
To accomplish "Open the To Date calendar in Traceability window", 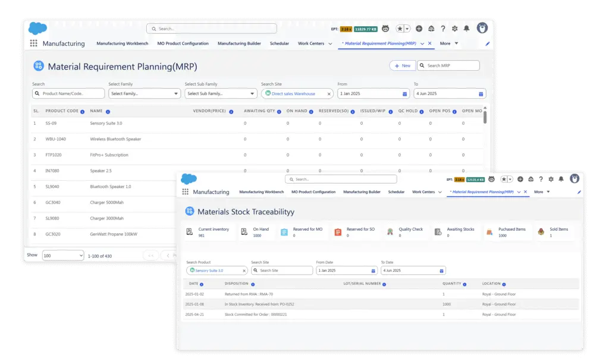I will click(441, 271).
